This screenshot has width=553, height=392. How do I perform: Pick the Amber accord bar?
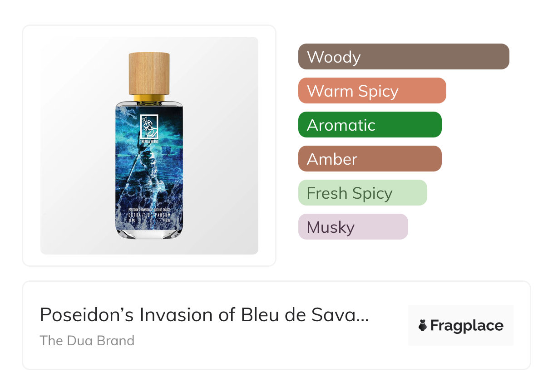(x=370, y=159)
